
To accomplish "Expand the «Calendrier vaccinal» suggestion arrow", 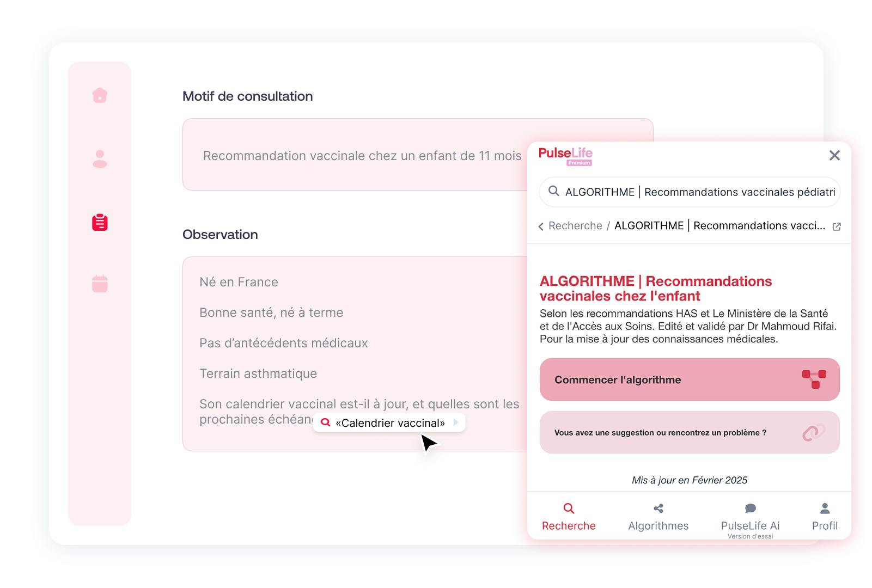I will click(x=456, y=422).
